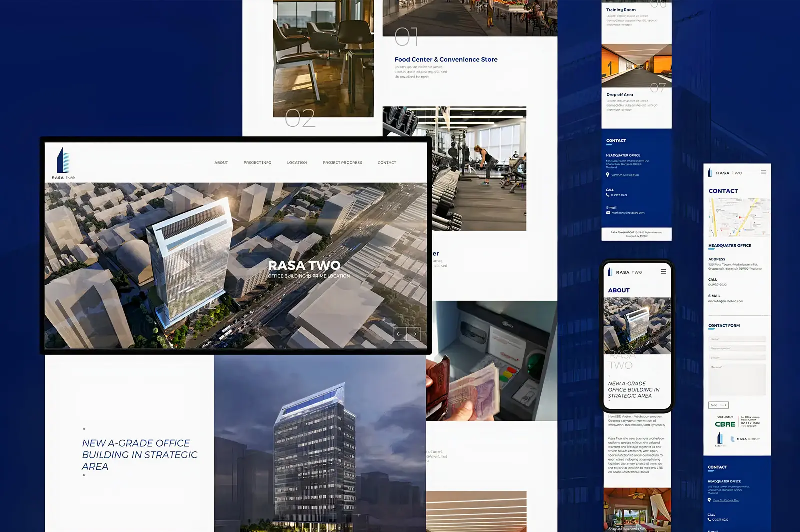Select LOCATION in the top navigation
800x532 pixels.
point(297,163)
